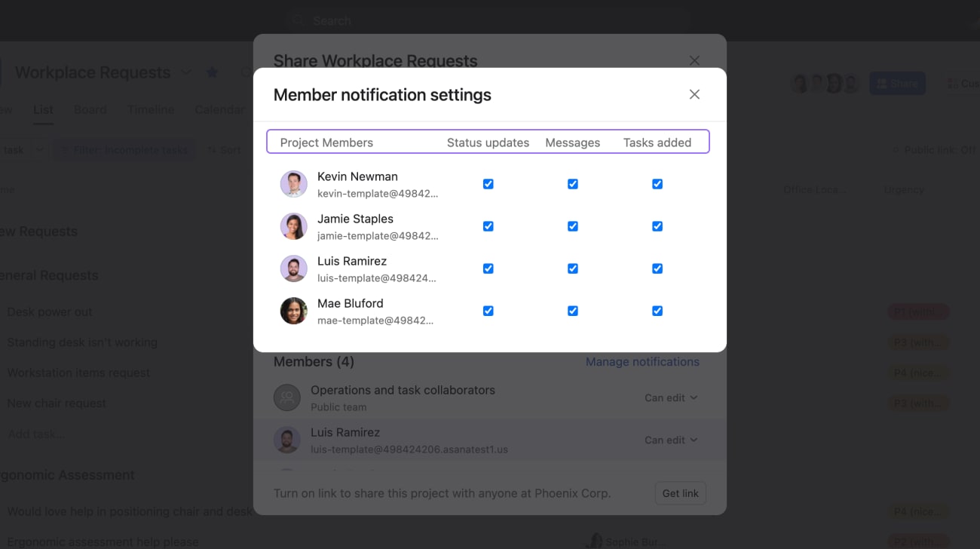
Task: Click Mae Bluford's profile photo
Action: click(x=294, y=311)
